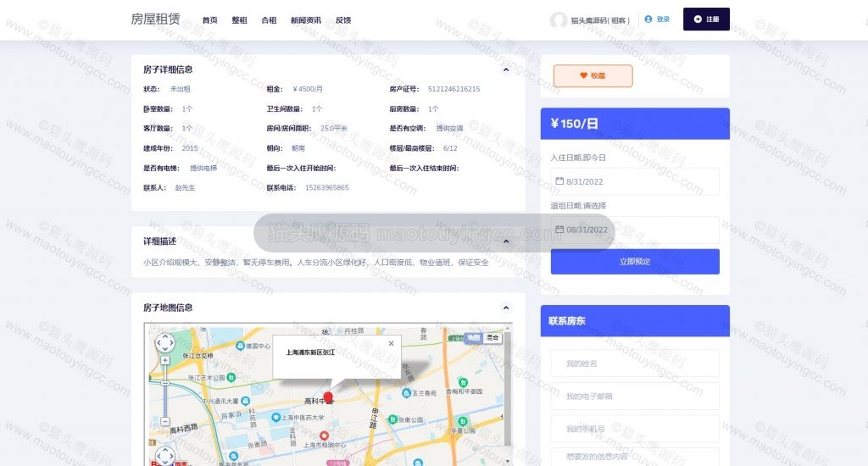Click the 张衡公园 park icon
This screenshot has height=466, width=868.
click(392, 419)
